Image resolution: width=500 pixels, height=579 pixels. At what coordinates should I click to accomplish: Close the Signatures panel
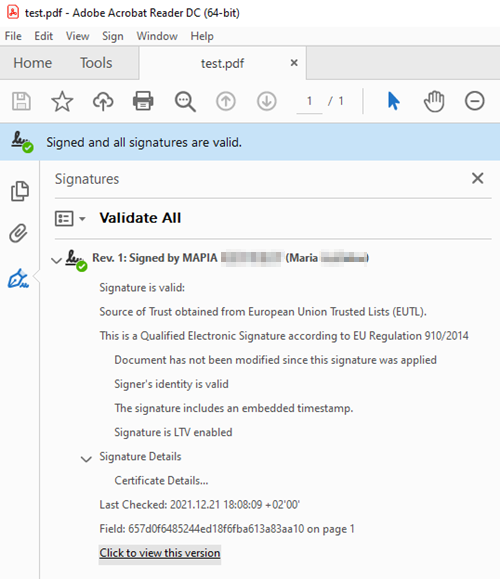[x=477, y=178]
